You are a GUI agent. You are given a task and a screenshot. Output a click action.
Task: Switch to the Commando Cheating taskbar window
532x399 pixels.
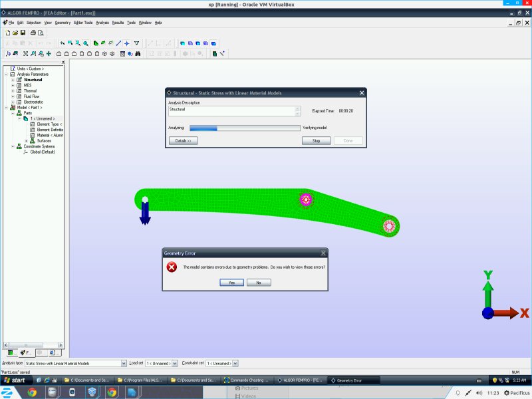click(247, 380)
